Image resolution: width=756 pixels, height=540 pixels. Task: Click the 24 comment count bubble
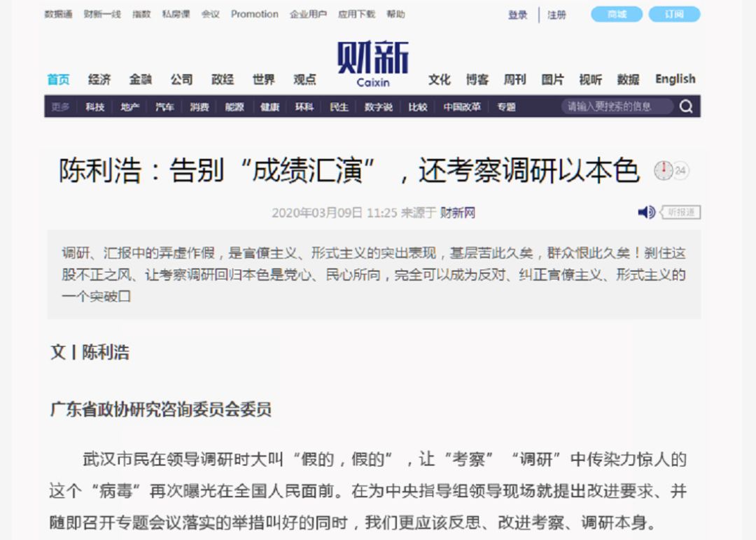point(680,170)
